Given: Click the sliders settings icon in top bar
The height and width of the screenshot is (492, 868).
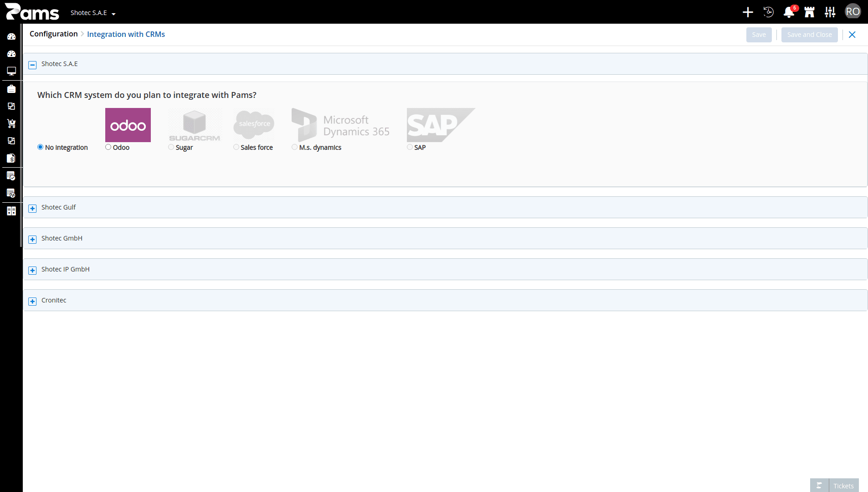Looking at the screenshot, I should point(830,12).
